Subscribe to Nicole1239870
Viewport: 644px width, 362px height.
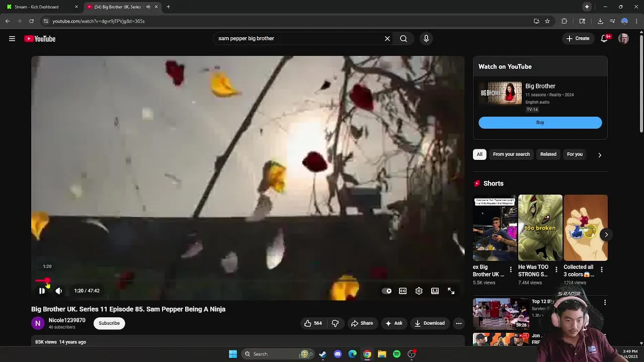point(109,323)
